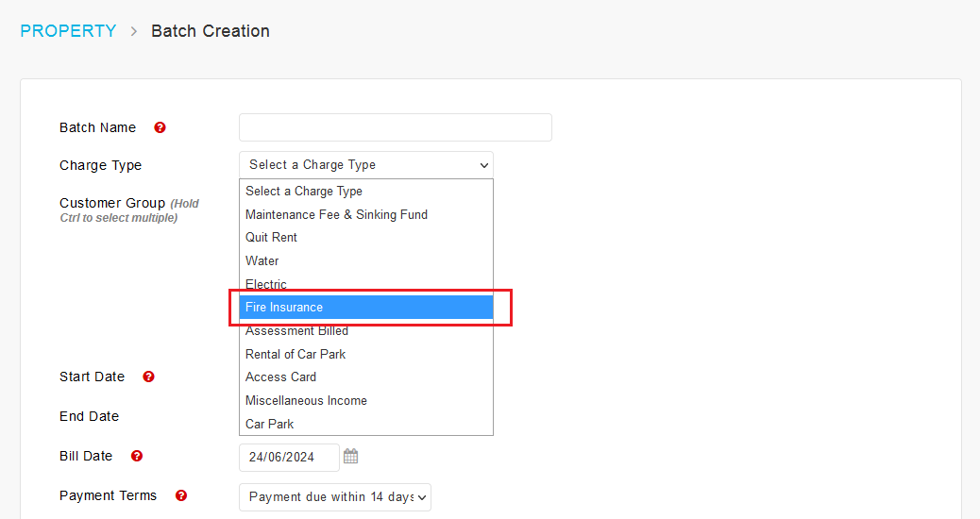The width and height of the screenshot is (980, 519).
Task: Click the Batch Name help icon
Action: (x=160, y=127)
